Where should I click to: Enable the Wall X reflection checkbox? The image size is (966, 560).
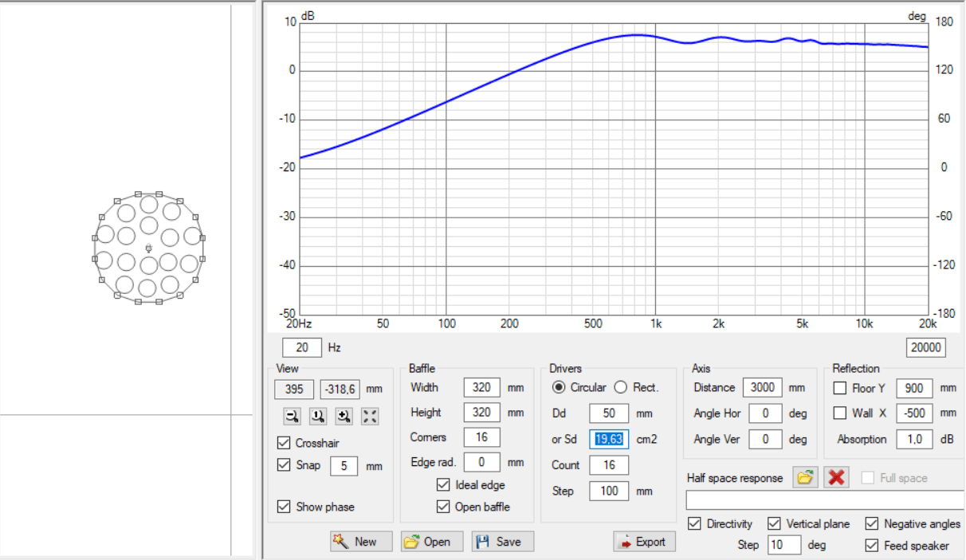(839, 413)
